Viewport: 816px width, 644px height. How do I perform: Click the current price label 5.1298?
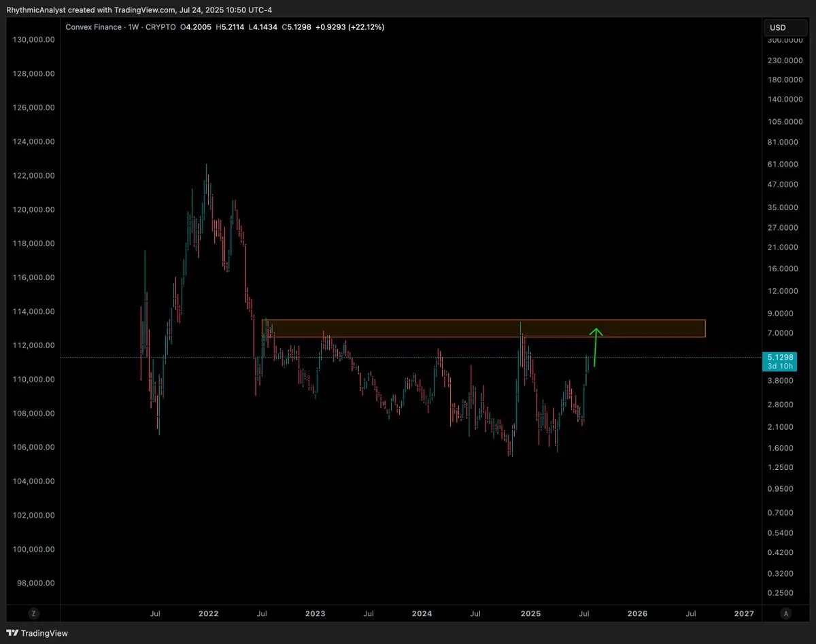[x=779, y=357]
